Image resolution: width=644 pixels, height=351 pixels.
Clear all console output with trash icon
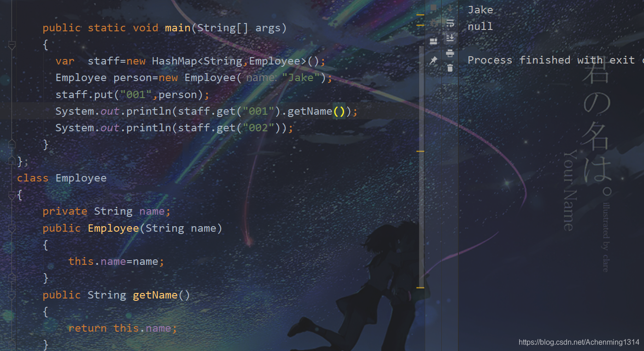click(450, 68)
